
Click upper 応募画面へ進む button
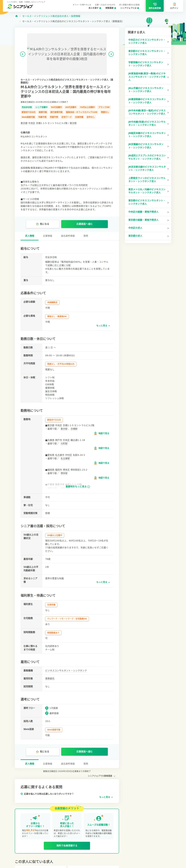click(84, 224)
